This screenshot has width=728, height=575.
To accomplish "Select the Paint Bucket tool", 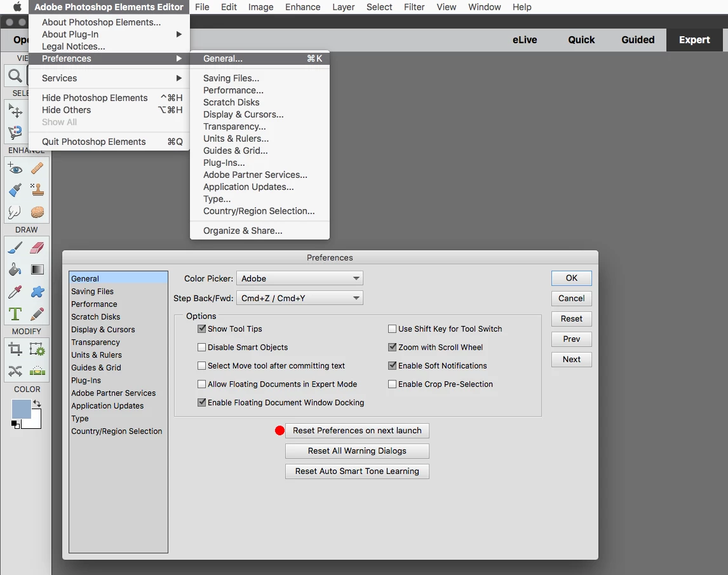I will click(15, 269).
